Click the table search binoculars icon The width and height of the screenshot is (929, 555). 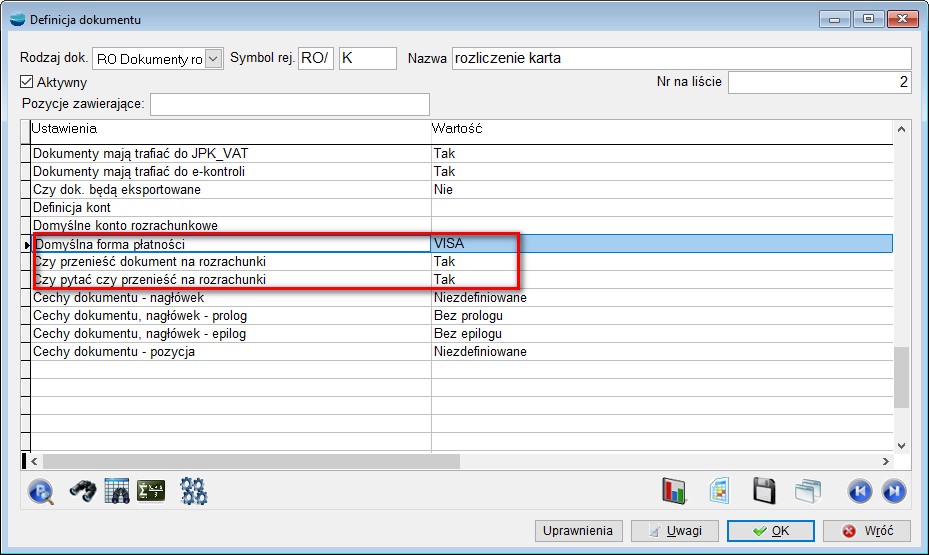click(117, 491)
